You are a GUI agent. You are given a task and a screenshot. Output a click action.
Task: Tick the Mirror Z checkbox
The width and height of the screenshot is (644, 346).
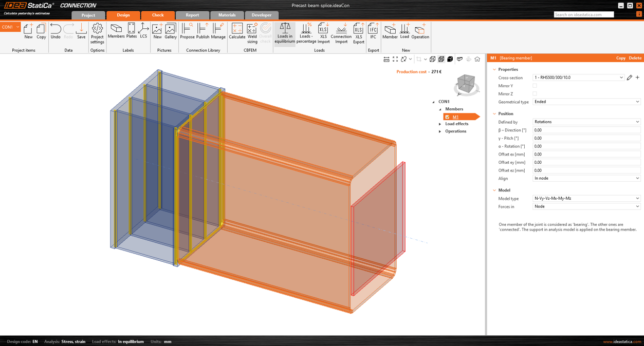(535, 94)
